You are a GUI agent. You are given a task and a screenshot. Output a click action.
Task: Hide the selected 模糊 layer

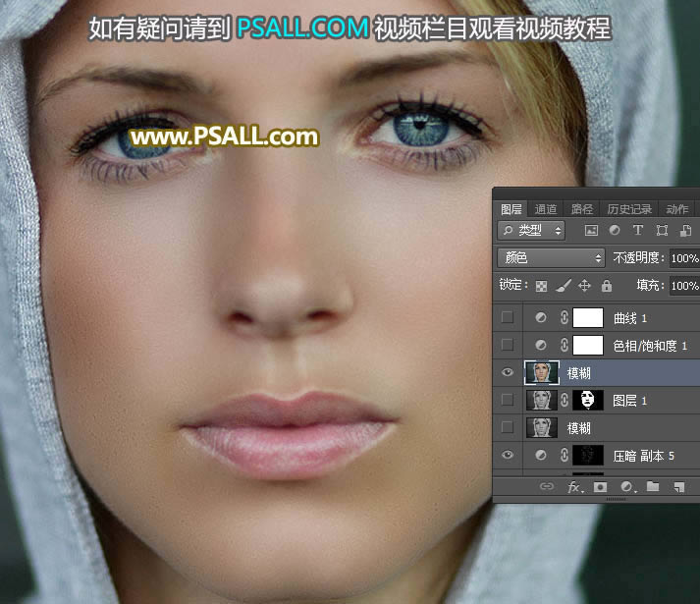click(x=507, y=373)
